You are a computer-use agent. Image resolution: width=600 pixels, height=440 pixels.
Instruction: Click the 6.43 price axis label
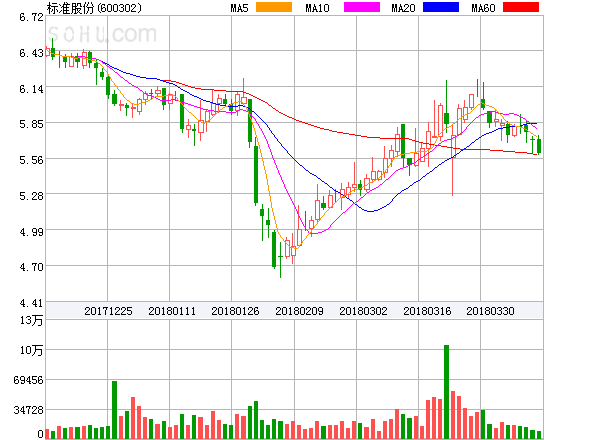(x=31, y=53)
